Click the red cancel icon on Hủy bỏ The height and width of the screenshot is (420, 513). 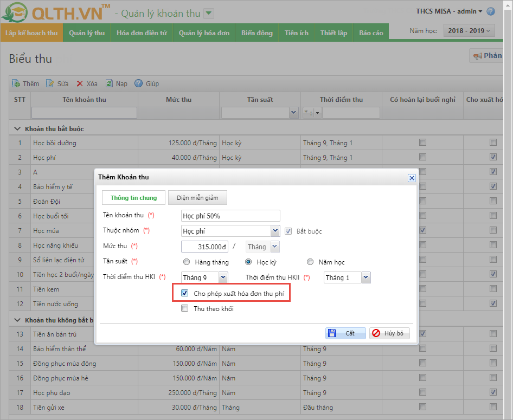[376, 333]
